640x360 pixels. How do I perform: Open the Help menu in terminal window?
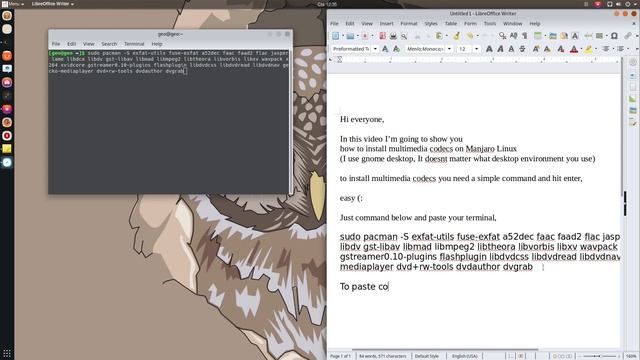pyautogui.click(x=157, y=44)
